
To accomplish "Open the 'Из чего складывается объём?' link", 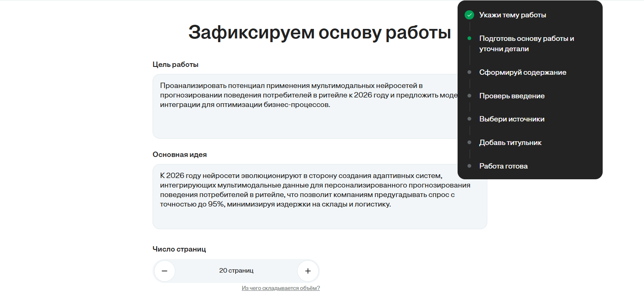I will point(281,288).
